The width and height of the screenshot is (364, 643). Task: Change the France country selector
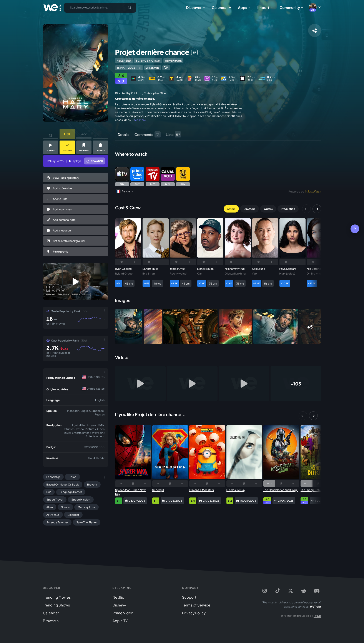(x=125, y=191)
